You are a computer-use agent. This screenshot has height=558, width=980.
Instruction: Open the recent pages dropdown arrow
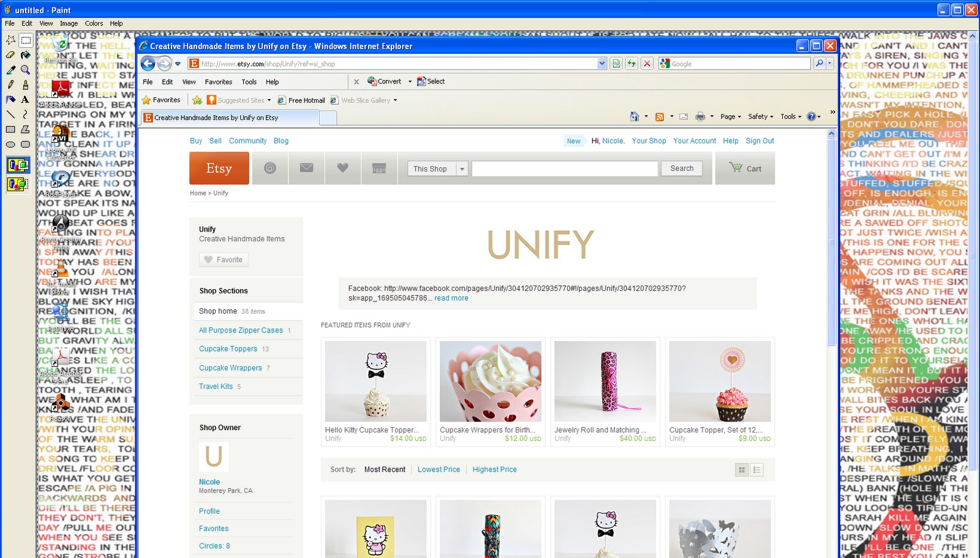coord(178,64)
